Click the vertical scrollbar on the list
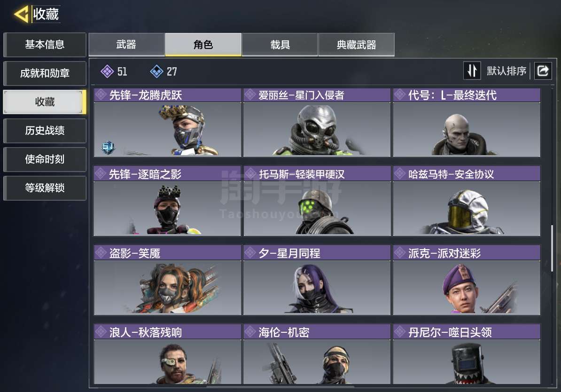Viewport: 561px width, 392px height. 553,248
